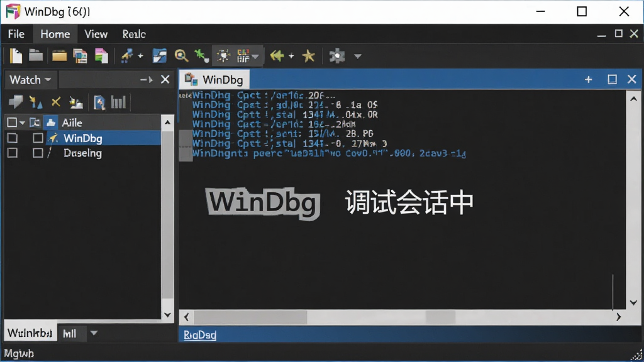Select Daseling row in Watch tree

[82, 153]
